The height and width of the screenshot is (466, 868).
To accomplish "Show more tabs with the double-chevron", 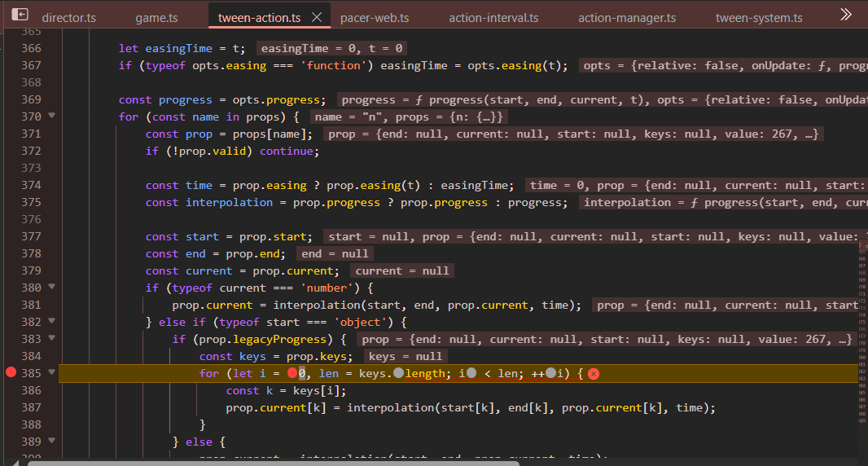I will click(x=846, y=15).
